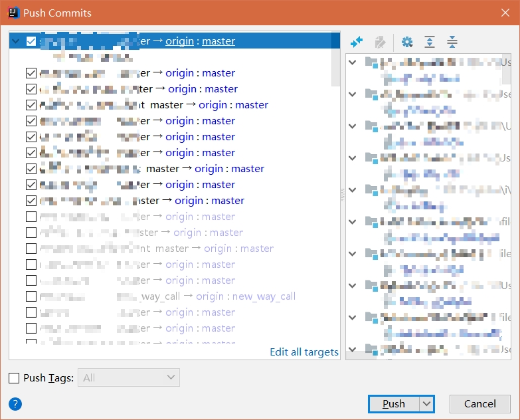Click the IntelliJ icon in title bar
Image resolution: width=520 pixels, height=420 pixels.
[12, 13]
